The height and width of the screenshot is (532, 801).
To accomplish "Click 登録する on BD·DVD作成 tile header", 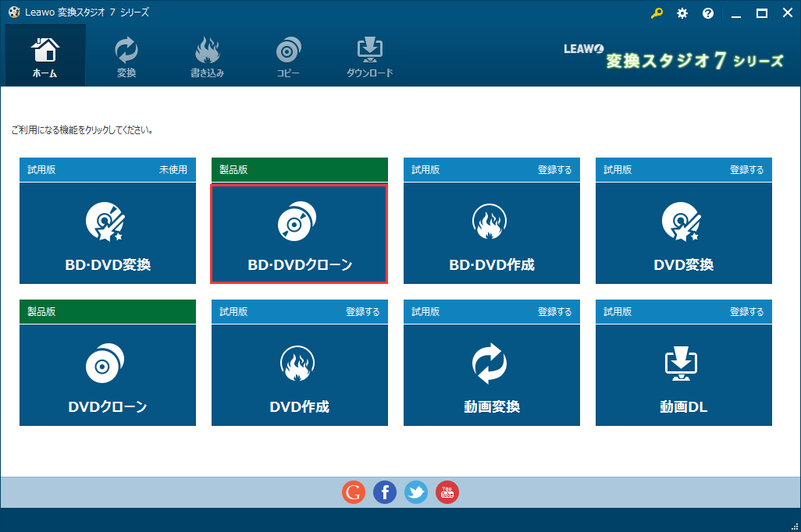I will tap(554, 170).
